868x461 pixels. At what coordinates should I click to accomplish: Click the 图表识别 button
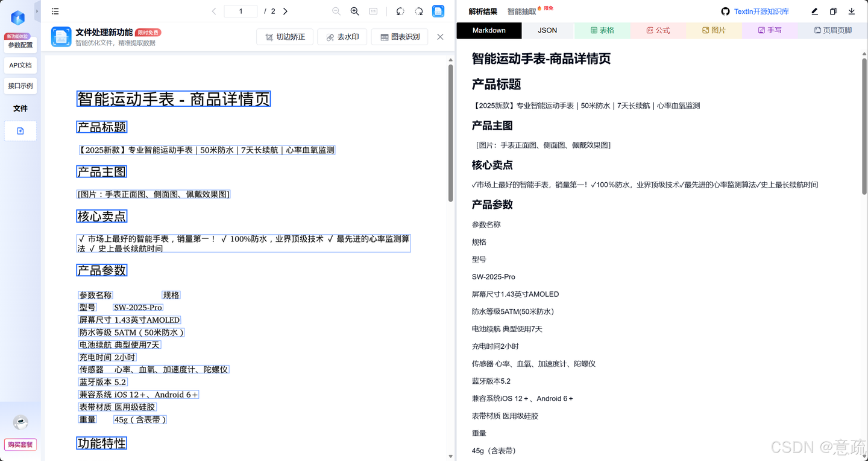[x=400, y=37]
